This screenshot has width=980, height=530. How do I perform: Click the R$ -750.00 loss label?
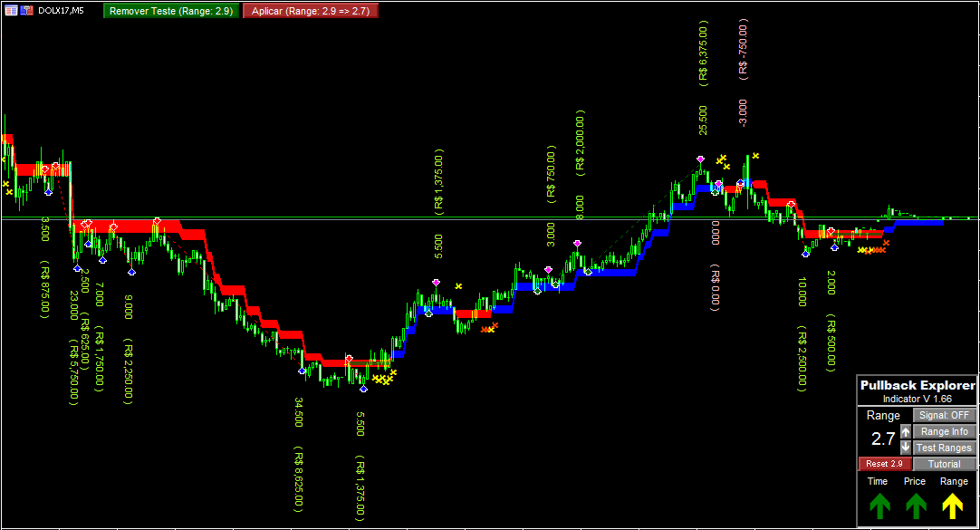point(744,51)
